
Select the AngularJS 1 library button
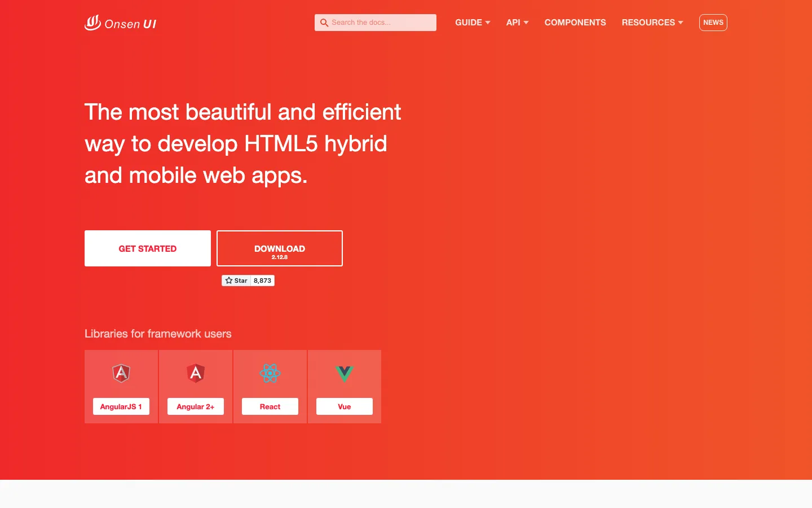click(121, 406)
